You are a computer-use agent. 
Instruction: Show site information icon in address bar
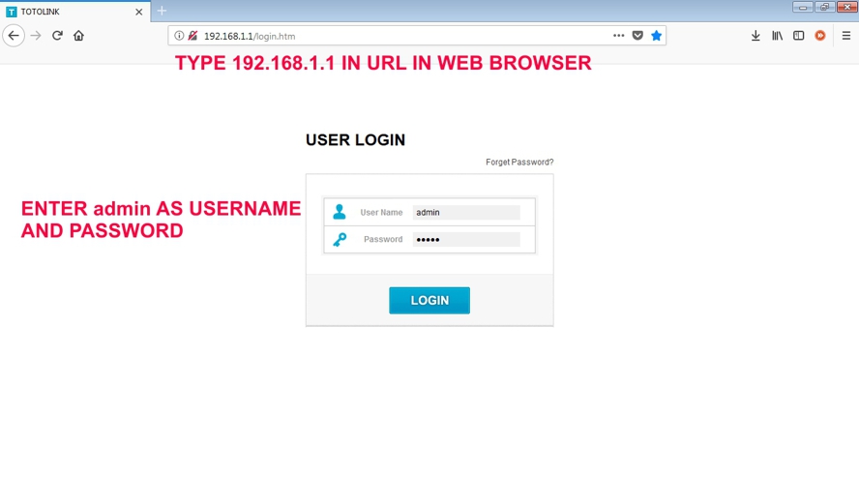coord(179,36)
